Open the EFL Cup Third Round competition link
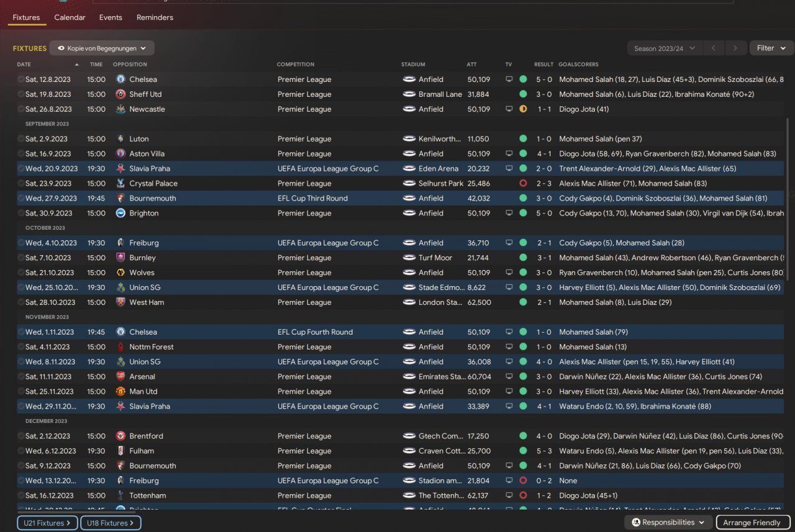 click(312, 199)
